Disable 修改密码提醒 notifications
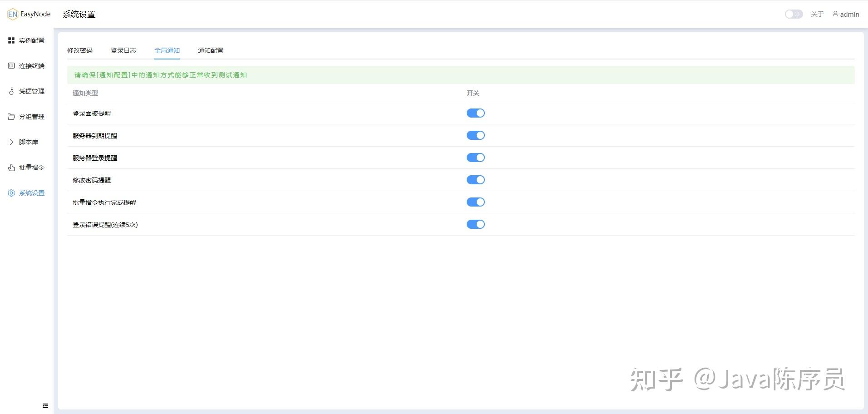This screenshot has width=868, height=414. click(476, 179)
